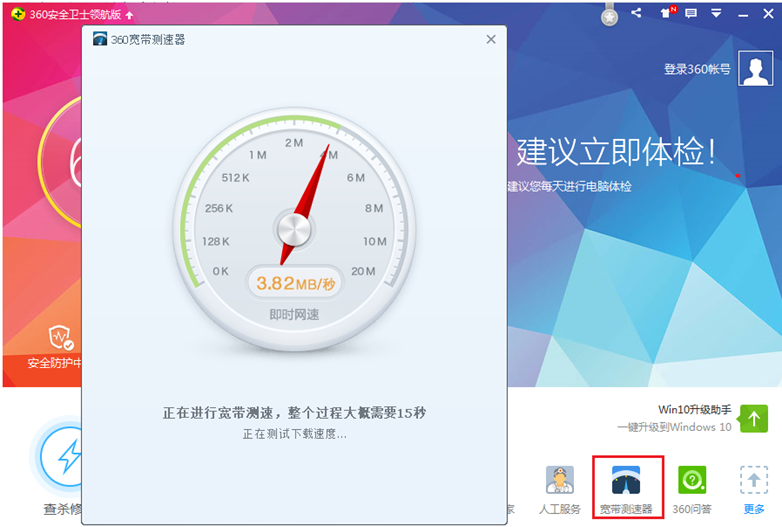Open the feedback message icon

point(691,13)
